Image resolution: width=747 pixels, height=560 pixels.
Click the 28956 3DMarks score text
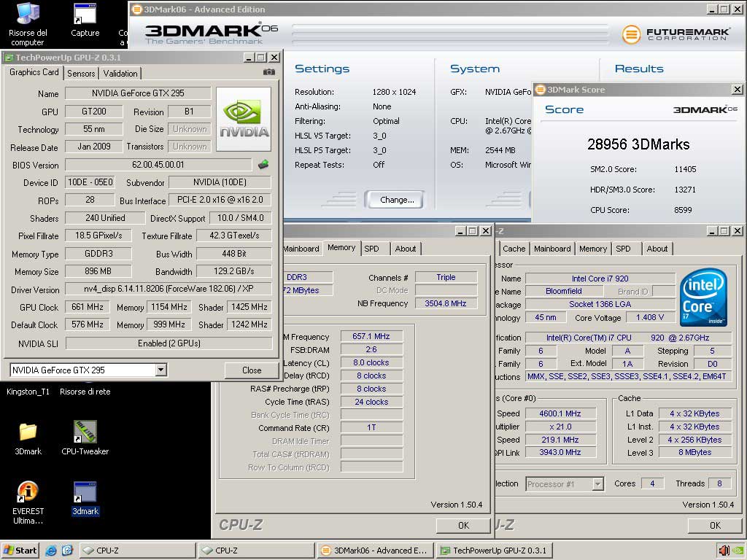638,144
